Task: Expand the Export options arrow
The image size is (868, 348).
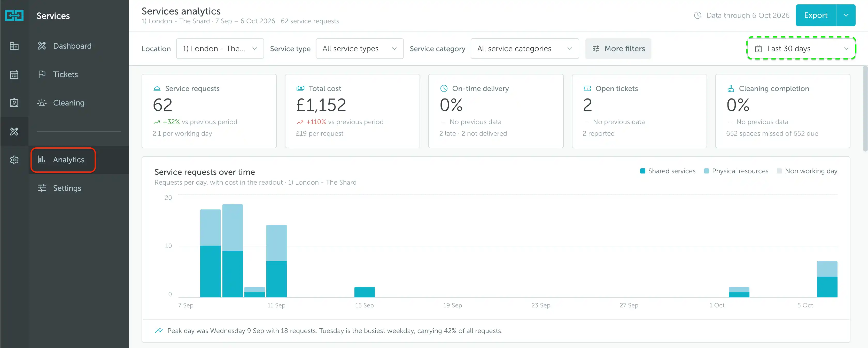Action: pos(846,15)
